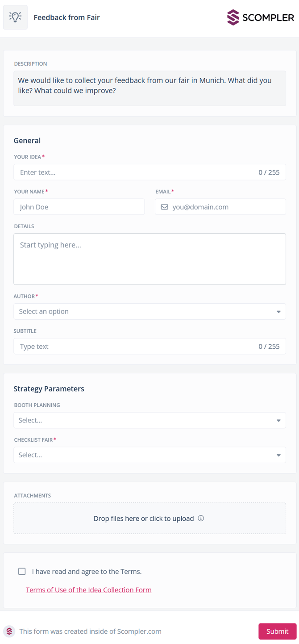Focus the Your Name field

tap(79, 207)
